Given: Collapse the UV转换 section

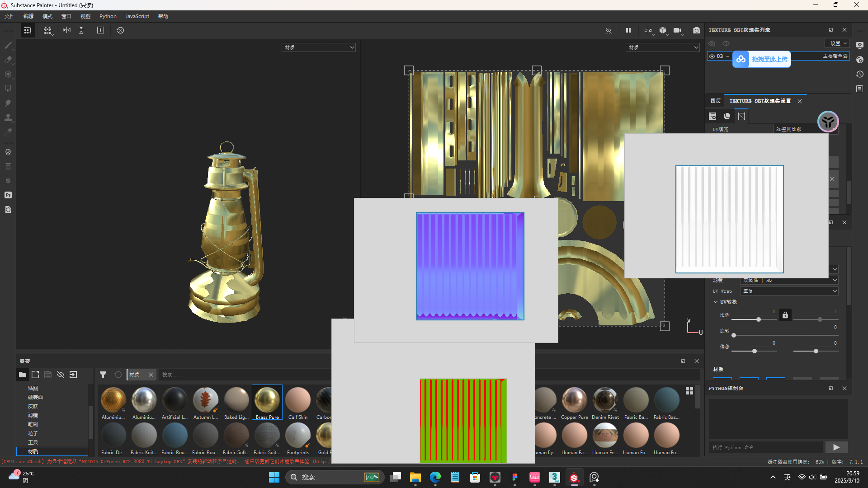Looking at the screenshot, I should click(x=716, y=302).
